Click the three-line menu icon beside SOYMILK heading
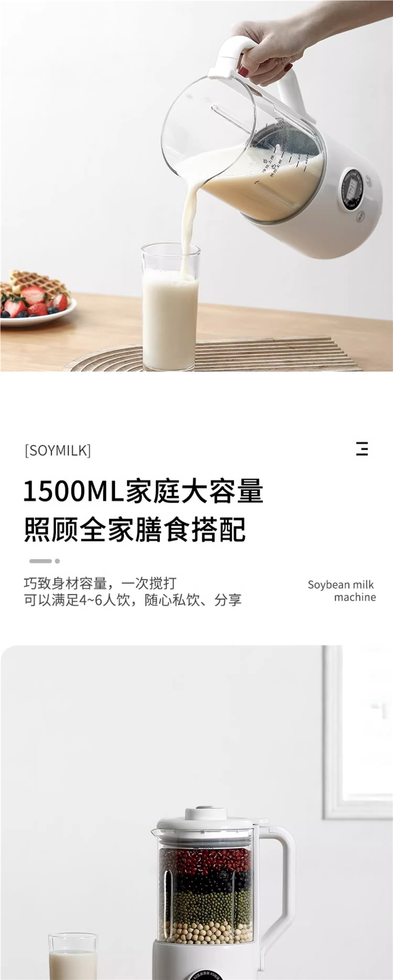The image size is (393, 980). coord(362,448)
